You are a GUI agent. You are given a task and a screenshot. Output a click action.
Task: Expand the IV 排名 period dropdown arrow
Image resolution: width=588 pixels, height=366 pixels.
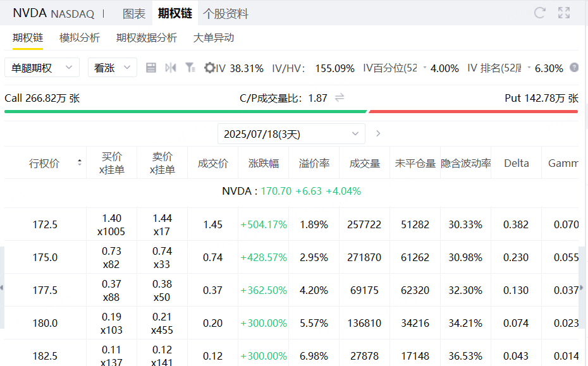click(529, 68)
